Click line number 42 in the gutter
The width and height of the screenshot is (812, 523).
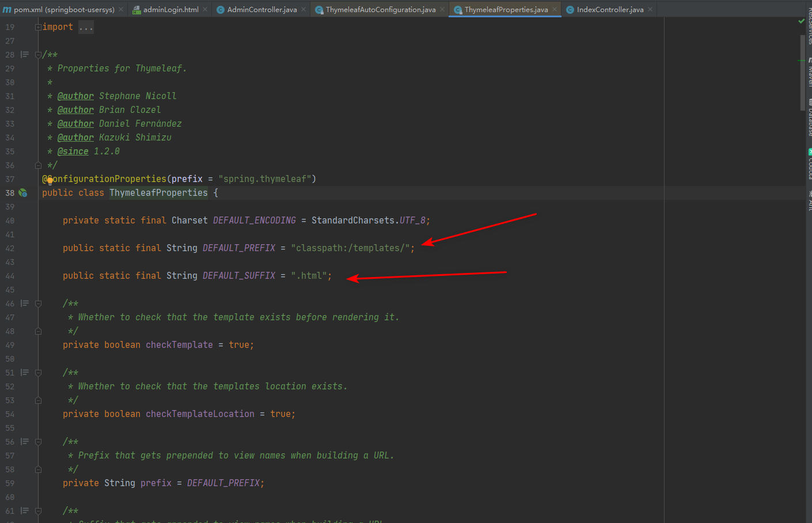click(x=10, y=248)
